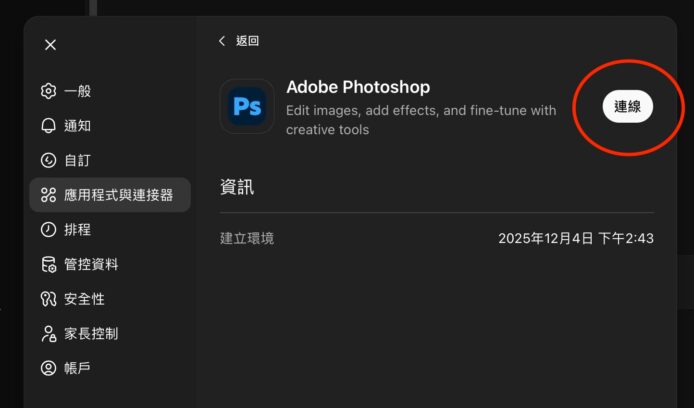Click the 家長控制 parental control icon
The width and height of the screenshot is (694, 408).
pyautogui.click(x=48, y=333)
